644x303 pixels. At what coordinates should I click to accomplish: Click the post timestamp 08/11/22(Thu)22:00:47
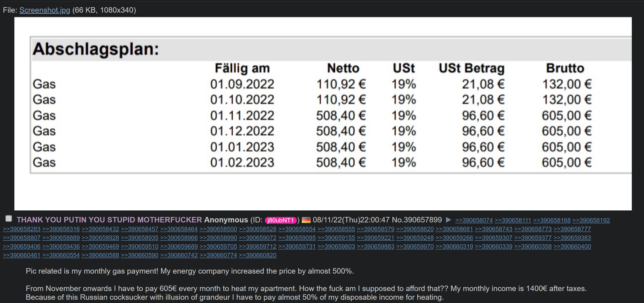pos(351,220)
